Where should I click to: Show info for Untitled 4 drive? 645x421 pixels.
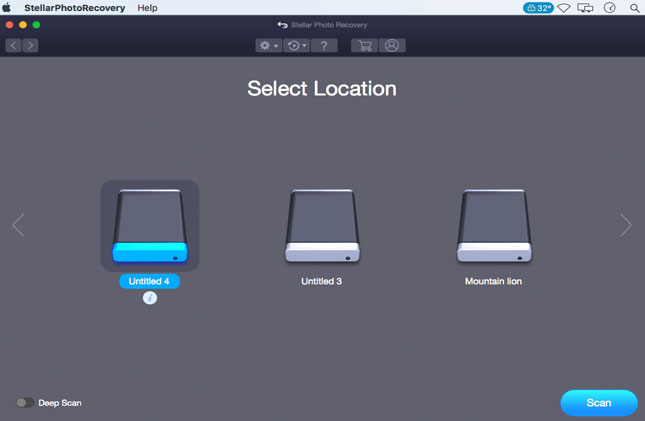(150, 298)
